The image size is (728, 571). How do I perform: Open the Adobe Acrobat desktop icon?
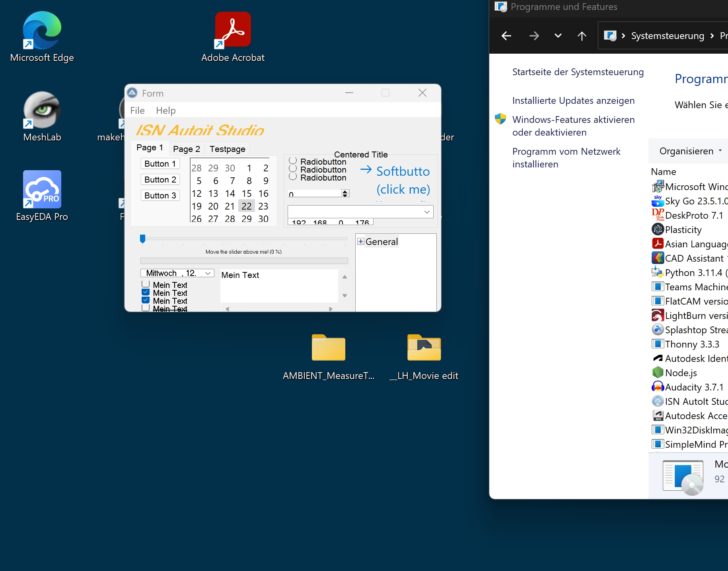click(233, 30)
